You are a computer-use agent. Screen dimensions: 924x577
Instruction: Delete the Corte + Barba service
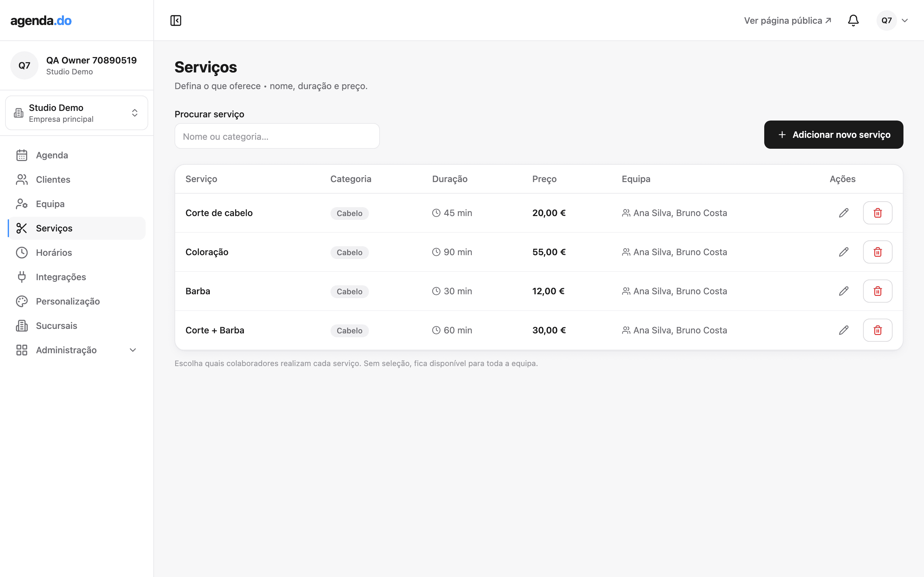[877, 330]
